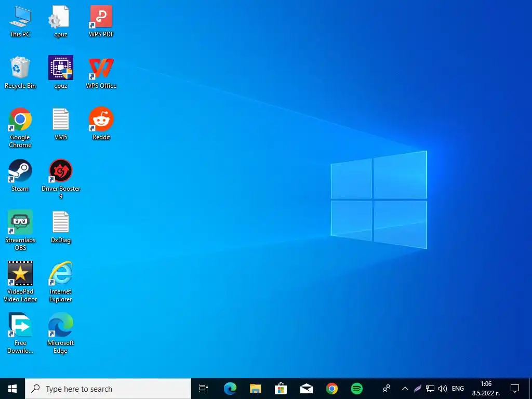Expand the hidden system tray icons

click(x=405, y=389)
